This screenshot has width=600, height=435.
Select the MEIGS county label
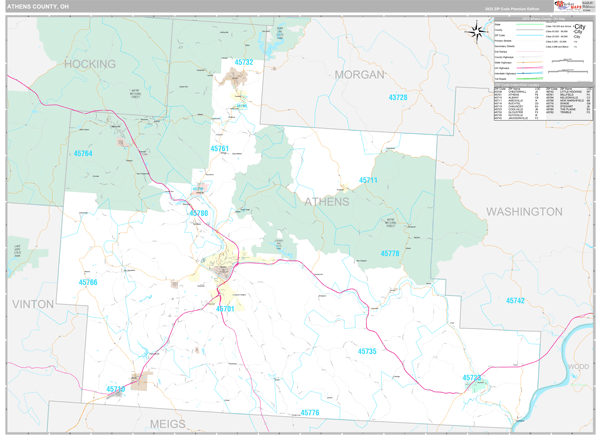pyautogui.click(x=168, y=424)
